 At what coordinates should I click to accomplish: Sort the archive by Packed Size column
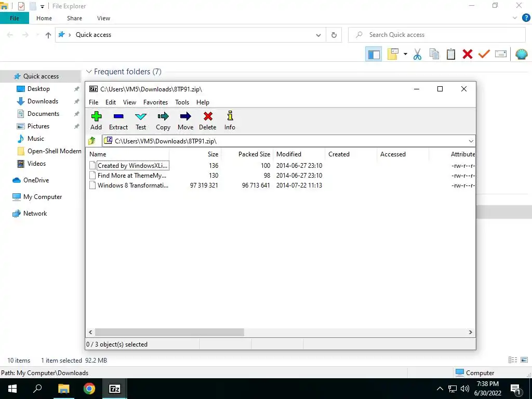click(x=247, y=154)
